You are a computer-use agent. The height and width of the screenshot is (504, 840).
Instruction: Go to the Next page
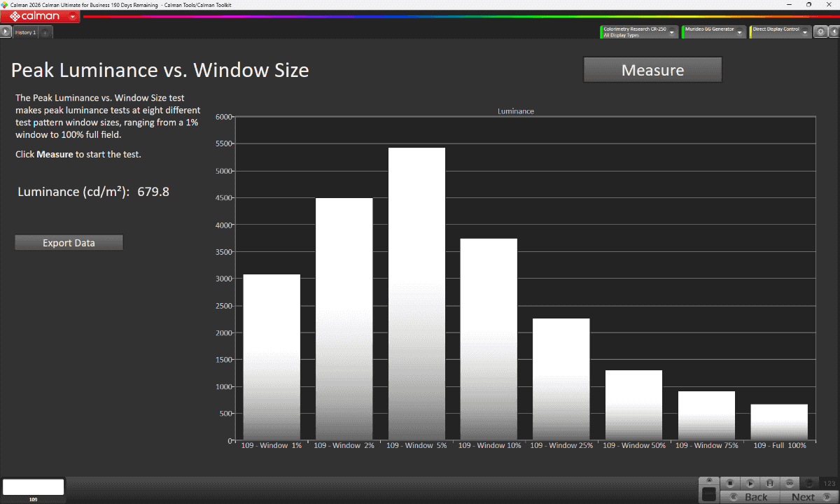point(808,497)
